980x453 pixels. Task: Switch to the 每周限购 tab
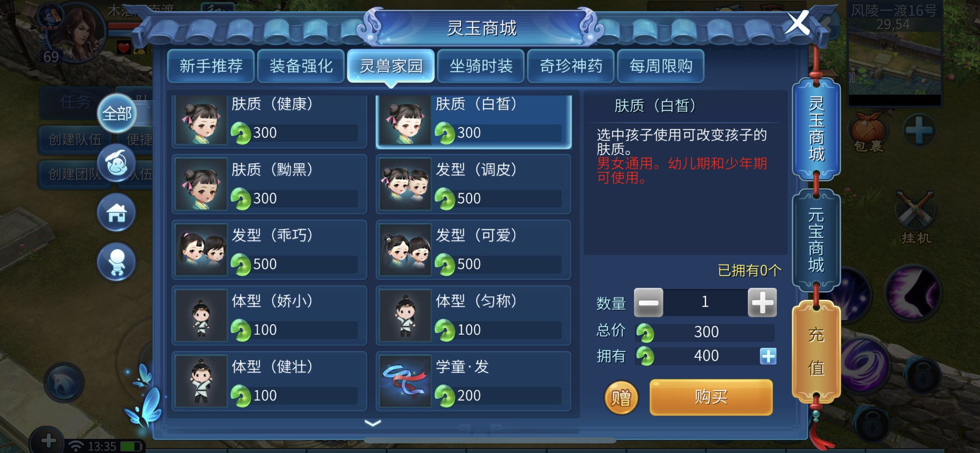(x=661, y=66)
